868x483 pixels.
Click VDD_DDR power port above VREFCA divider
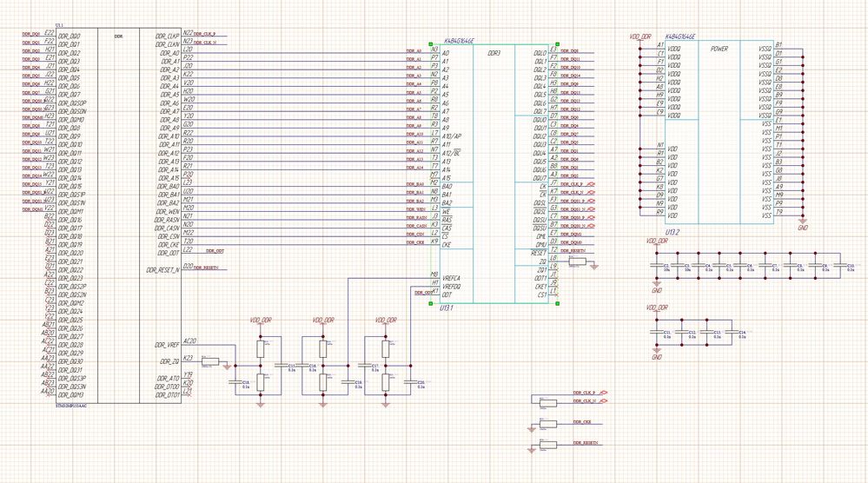(323, 321)
